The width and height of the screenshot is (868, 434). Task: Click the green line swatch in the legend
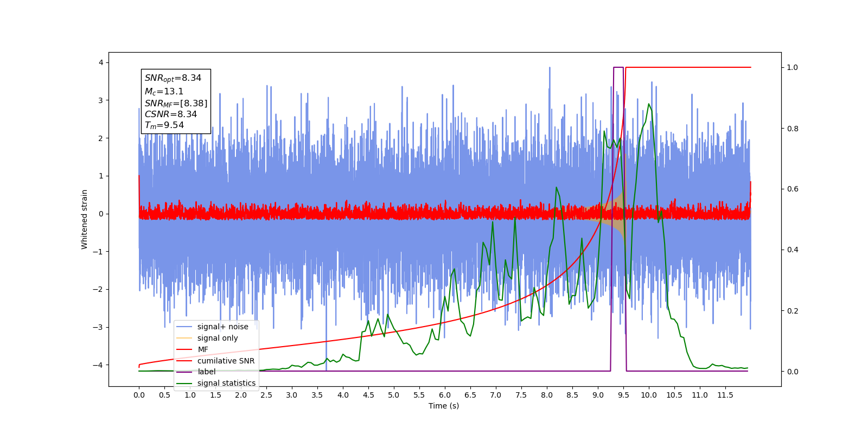pyautogui.click(x=184, y=383)
